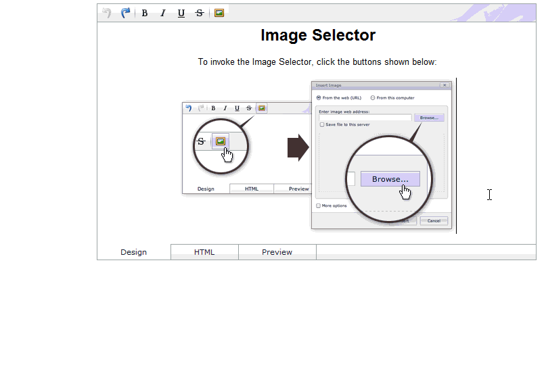Image resolution: width=546 pixels, height=392 pixels.
Task: Select the 'From the web (URL)' option
Action: pyautogui.click(x=319, y=98)
